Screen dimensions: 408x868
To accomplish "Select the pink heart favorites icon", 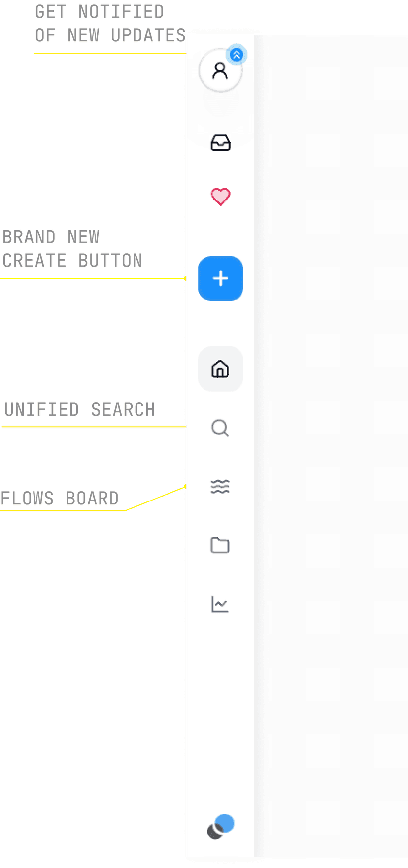I will click(220, 197).
